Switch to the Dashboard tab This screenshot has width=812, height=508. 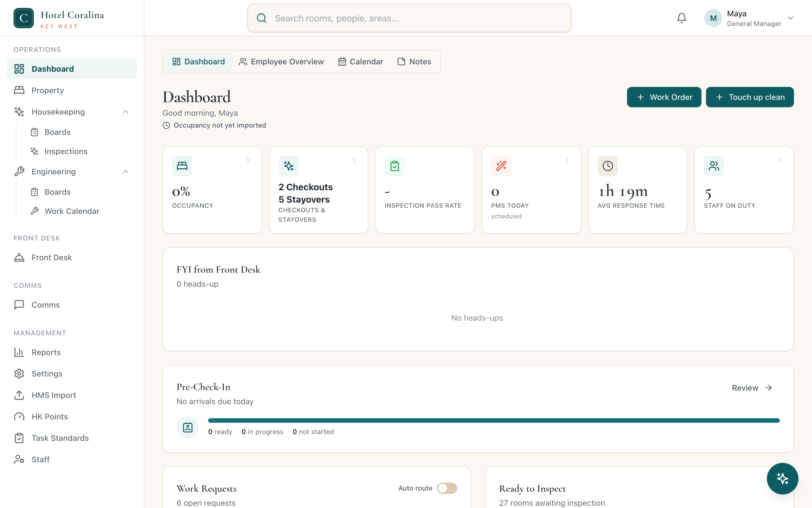coord(199,62)
